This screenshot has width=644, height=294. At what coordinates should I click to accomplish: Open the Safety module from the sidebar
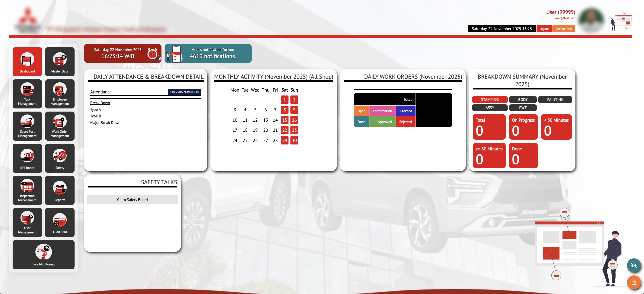coord(59,158)
